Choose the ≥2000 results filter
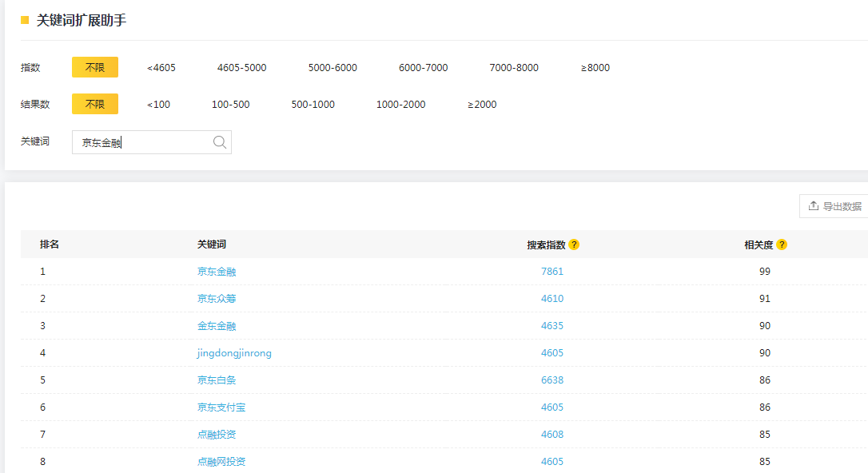This screenshot has height=473, width=868. [482, 105]
